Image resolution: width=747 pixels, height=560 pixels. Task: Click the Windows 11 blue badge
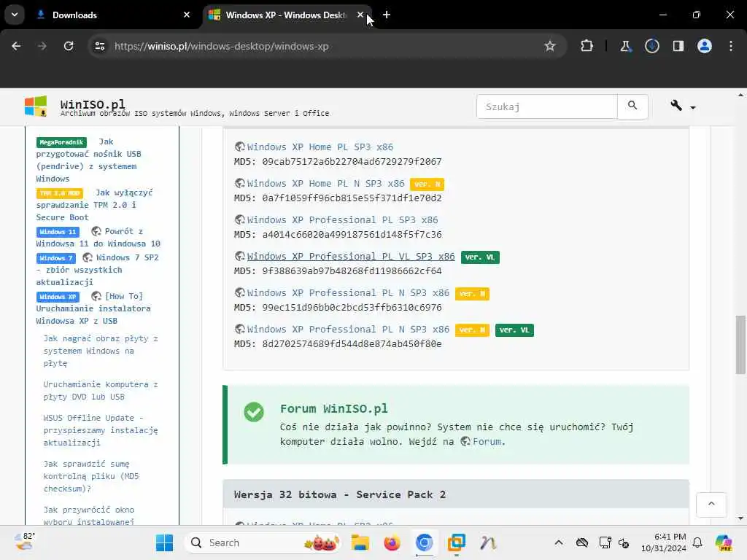click(x=58, y=232)
